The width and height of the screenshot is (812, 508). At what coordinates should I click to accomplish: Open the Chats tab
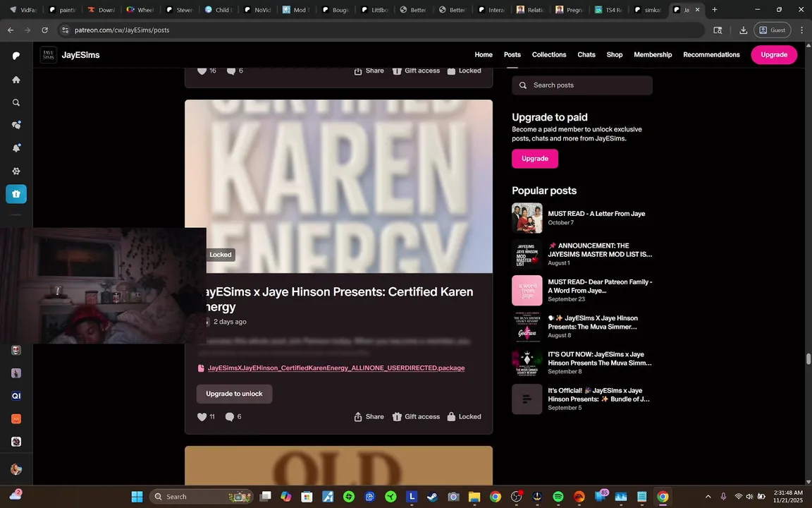(x=586, y=54)
